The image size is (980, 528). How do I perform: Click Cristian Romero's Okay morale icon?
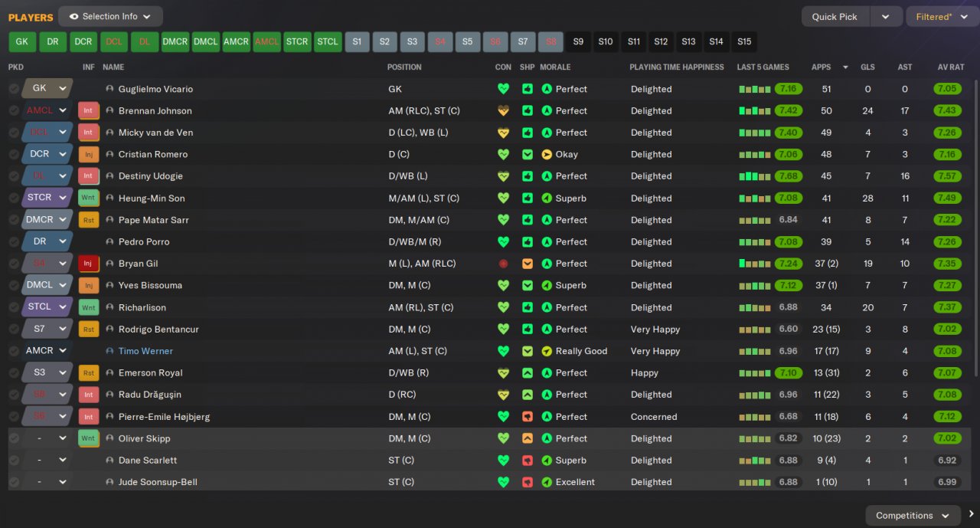click(547, 155)
